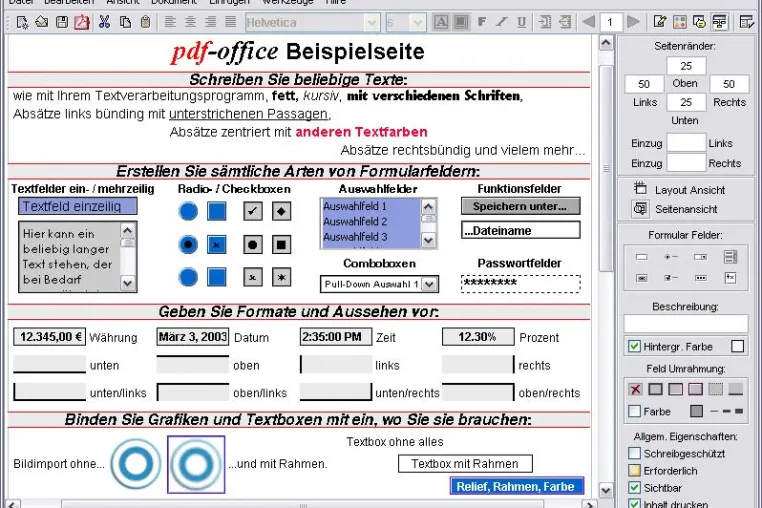Open the Helvetica font dropdown
Viewport: 762px width, 508px height.
(x=372, y=22)
